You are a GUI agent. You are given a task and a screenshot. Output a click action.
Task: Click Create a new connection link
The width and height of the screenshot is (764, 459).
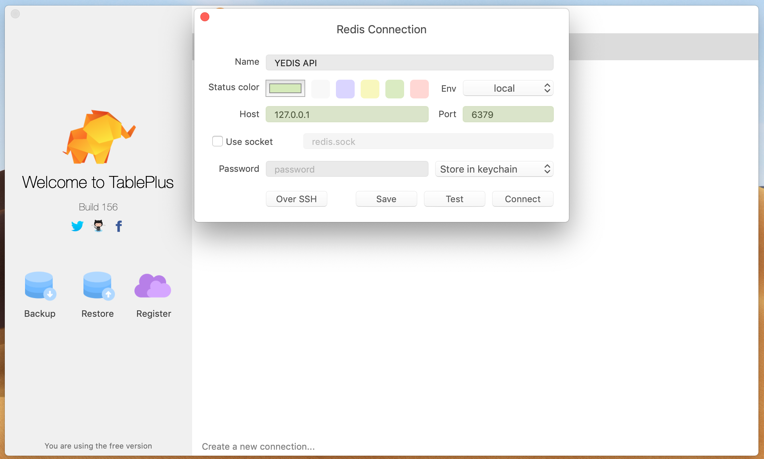(258, 446)
